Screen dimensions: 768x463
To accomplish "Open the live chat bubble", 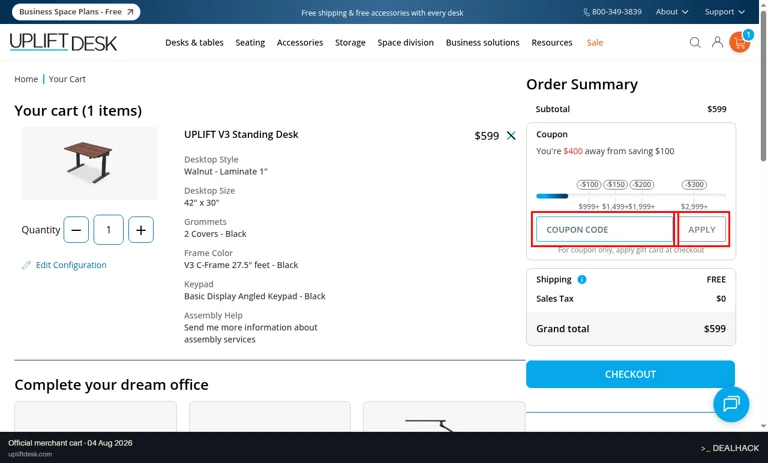I will [731, 404].
